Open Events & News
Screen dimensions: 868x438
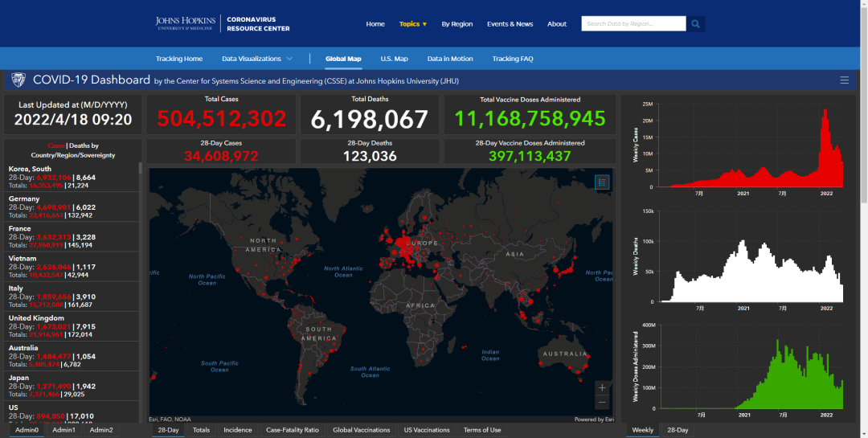510,24
